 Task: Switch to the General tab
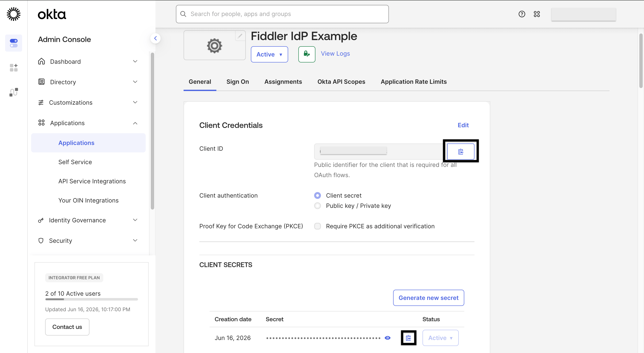200,82
